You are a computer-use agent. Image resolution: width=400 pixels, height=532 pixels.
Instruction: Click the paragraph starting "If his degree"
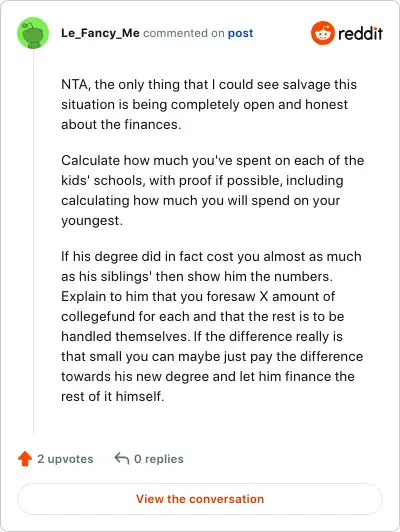pyautogui.click(x=212, y=326)
